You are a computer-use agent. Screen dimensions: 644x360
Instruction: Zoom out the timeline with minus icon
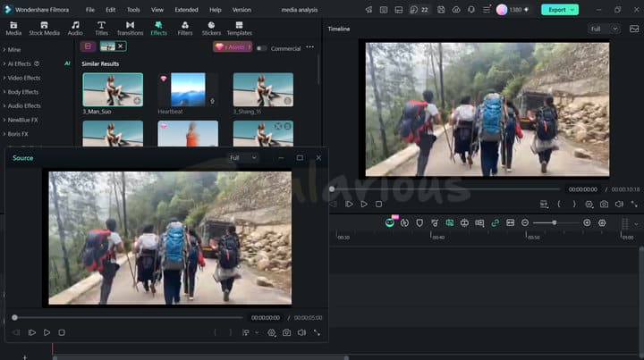pos(525,222)
